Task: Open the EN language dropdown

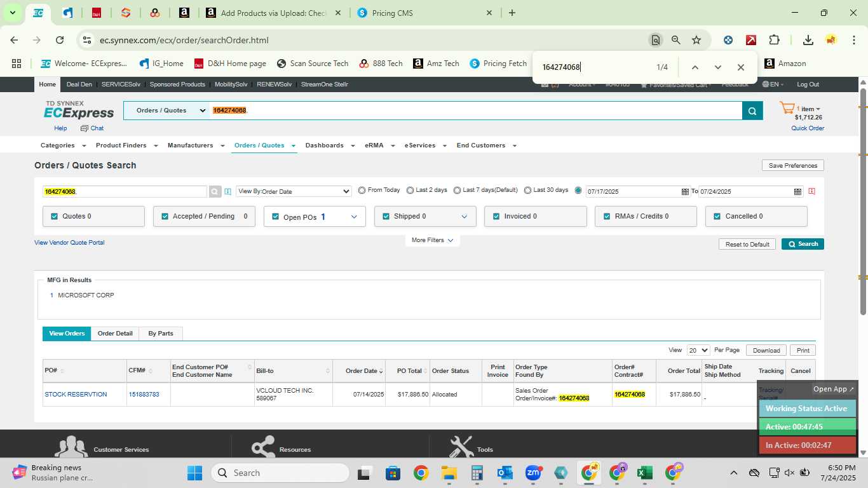Action: [773, 84]
